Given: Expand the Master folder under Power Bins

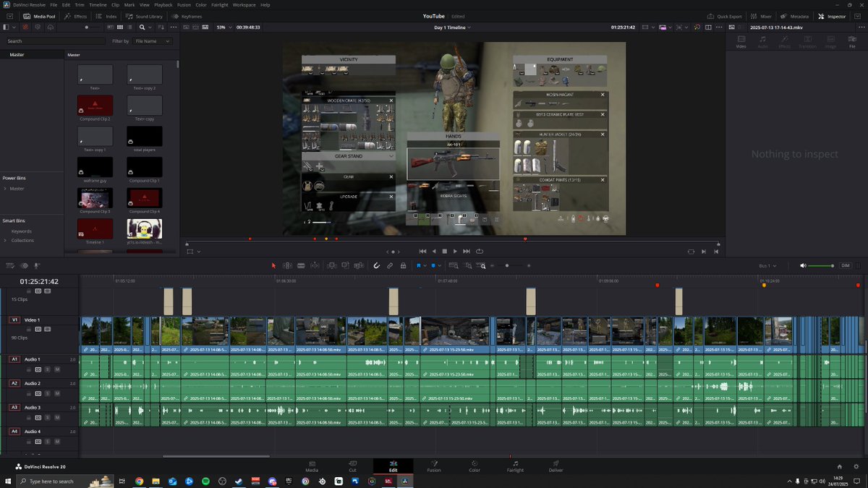Looking at the screenshot, I should [x=5, y=189].
